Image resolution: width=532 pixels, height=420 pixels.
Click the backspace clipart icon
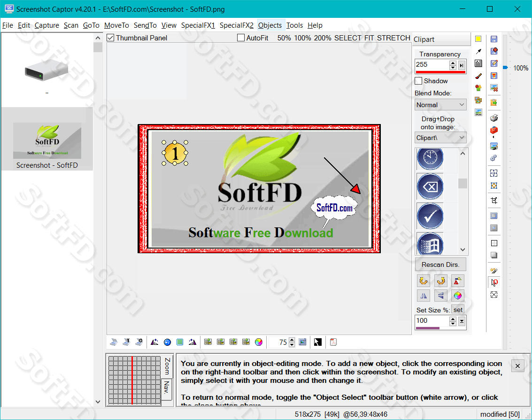[x=430, y=187]
